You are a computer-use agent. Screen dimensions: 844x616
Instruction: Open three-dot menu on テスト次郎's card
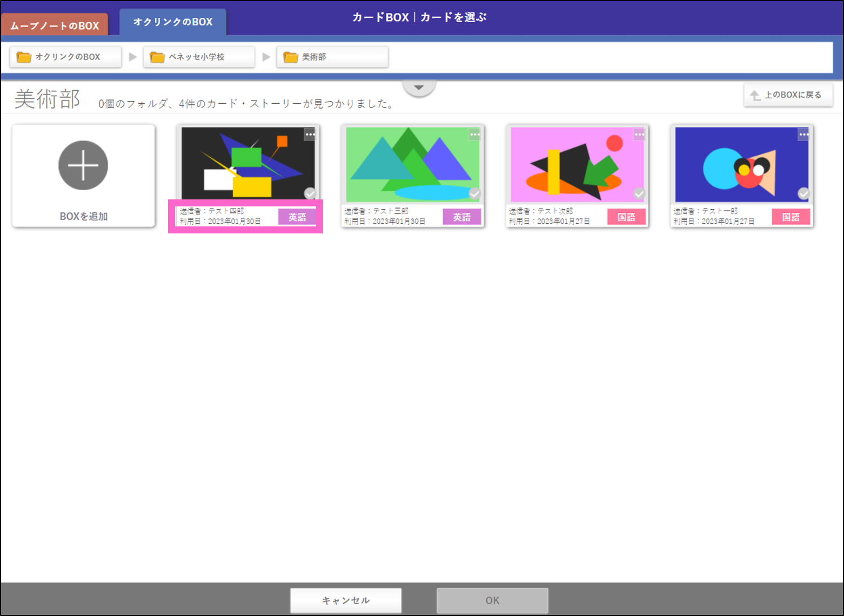(x=639, y=135)
